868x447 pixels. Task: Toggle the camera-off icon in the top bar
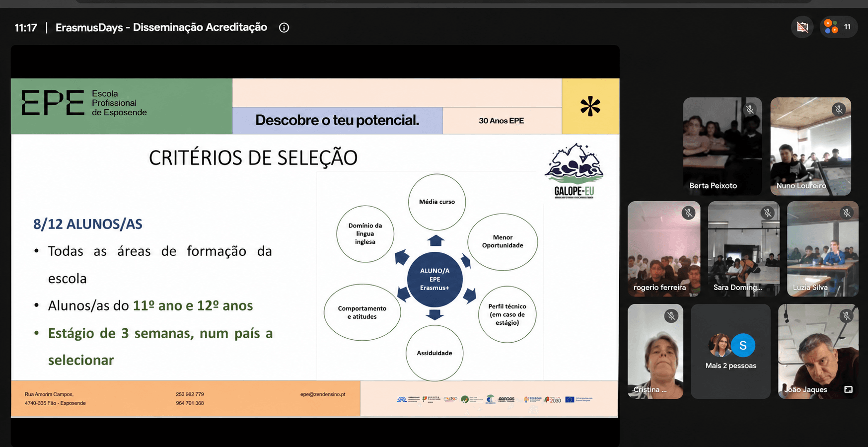[802, 27]
